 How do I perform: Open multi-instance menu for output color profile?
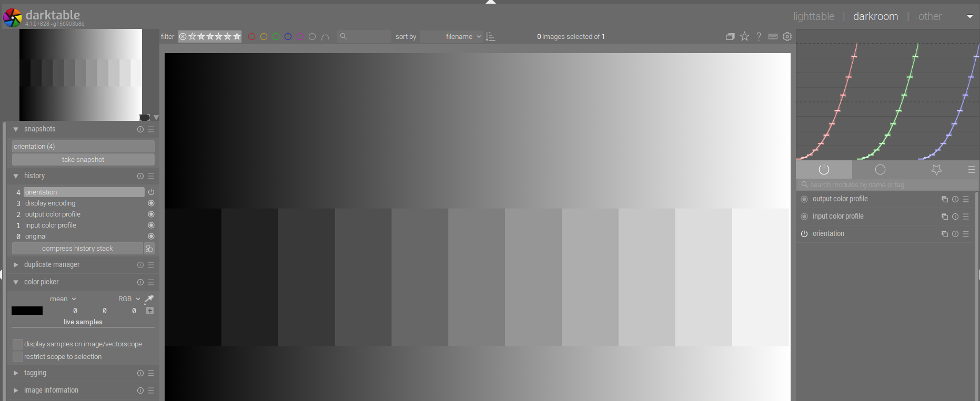click(x=945, y=199)
